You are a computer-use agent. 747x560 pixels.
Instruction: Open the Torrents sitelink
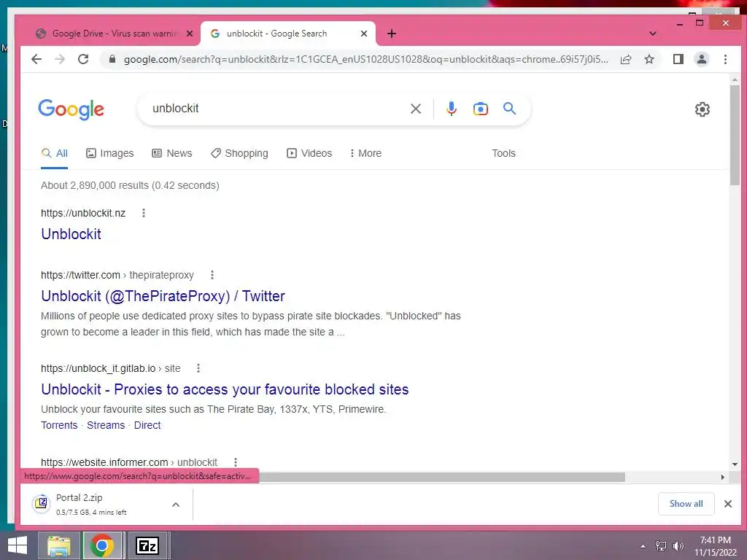(x=59, y=425)
